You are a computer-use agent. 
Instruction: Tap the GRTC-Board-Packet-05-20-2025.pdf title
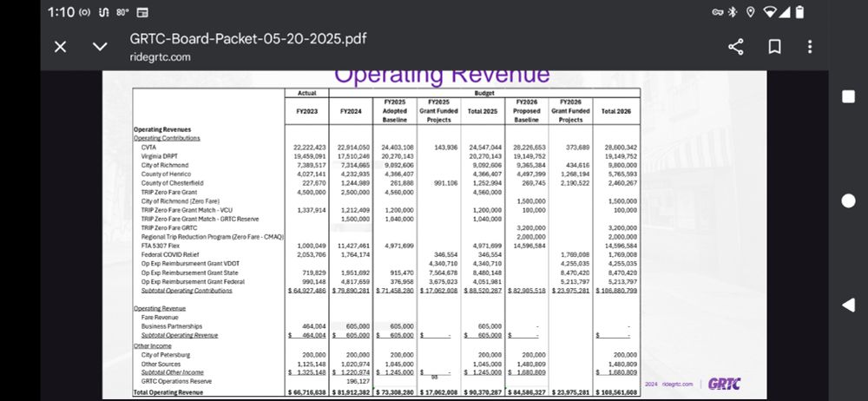click(248, 39)
